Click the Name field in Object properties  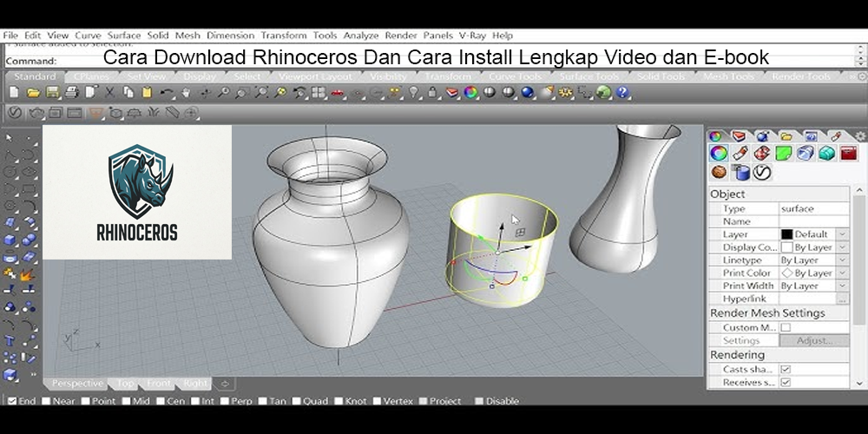[x=814, y=221]
